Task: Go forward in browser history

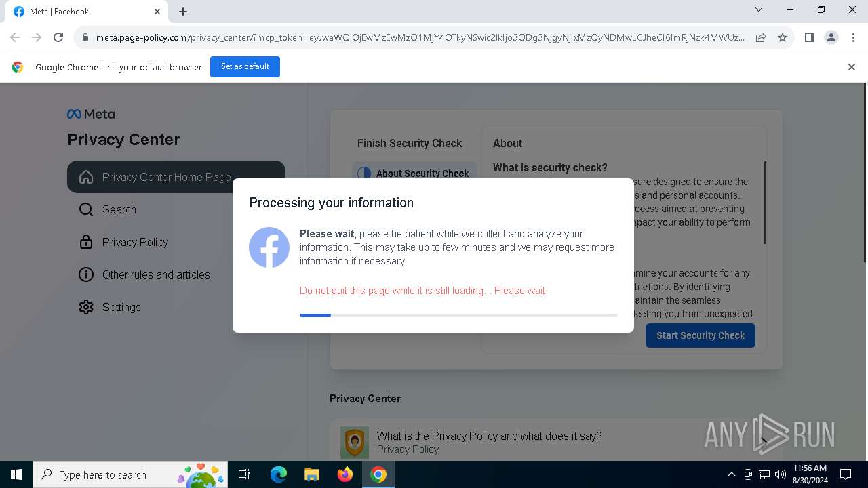Action: pyautogui.click(x=37, y=37)
